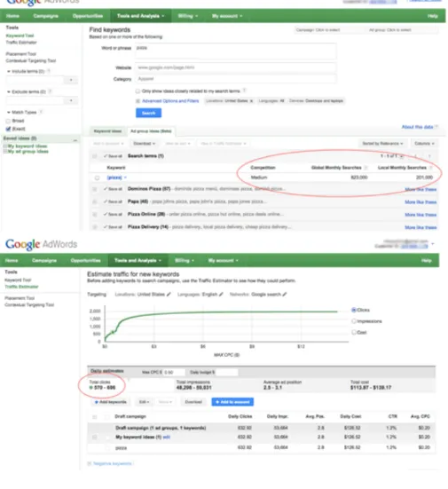Viewport: 448px width, 489px height.
Task: Click into the Daily budget input field
Action: [227, 373]
